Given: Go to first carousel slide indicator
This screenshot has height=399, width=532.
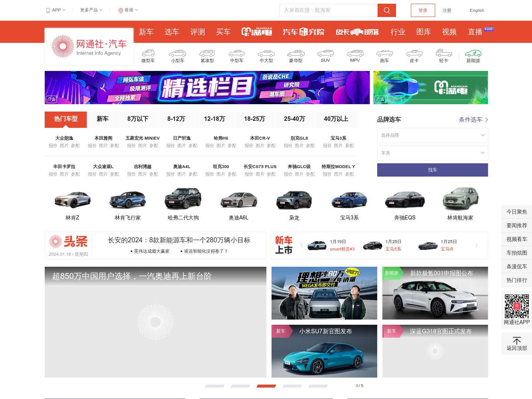Looking at the screenshot, I should pyautogui.click(x=215, y=386).
